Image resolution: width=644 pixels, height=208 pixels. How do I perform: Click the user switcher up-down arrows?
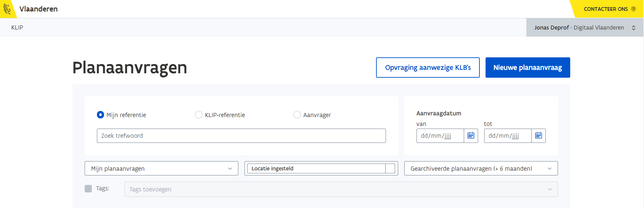coord(634,28)
